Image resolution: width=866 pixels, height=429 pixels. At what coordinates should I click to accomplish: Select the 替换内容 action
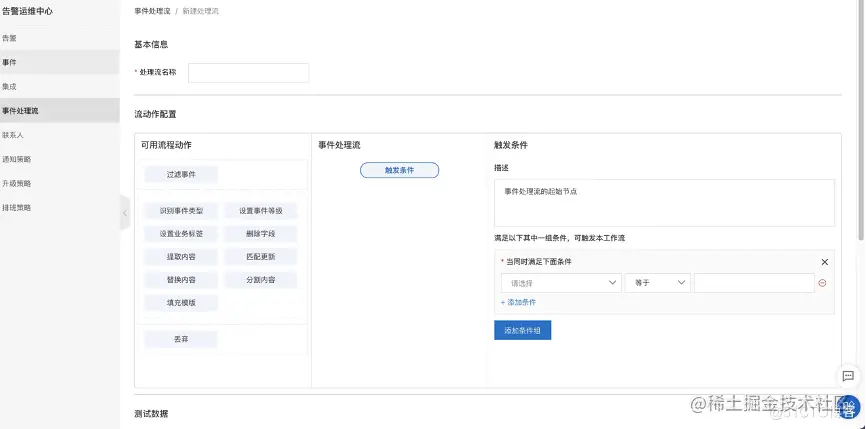point(181,280)
